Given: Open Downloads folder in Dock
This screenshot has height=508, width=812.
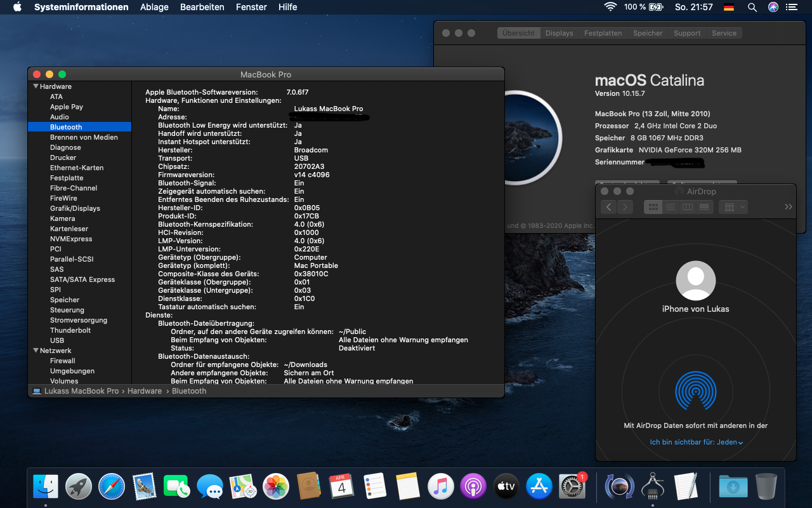Looking at the screenshot, I should tap(733, 486).
